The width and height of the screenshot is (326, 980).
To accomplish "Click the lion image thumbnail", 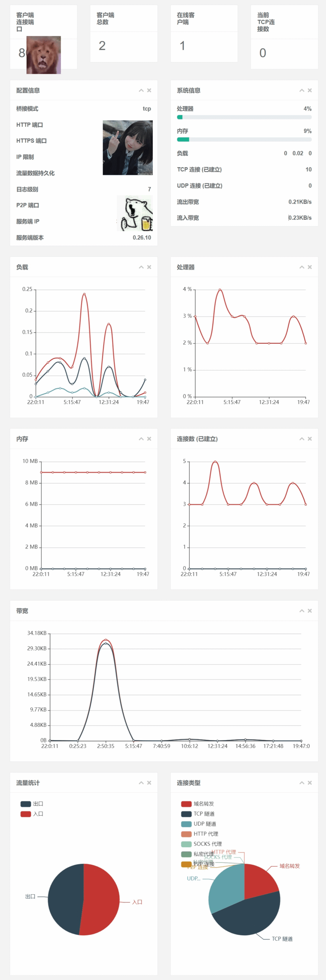I will [43, 55].
